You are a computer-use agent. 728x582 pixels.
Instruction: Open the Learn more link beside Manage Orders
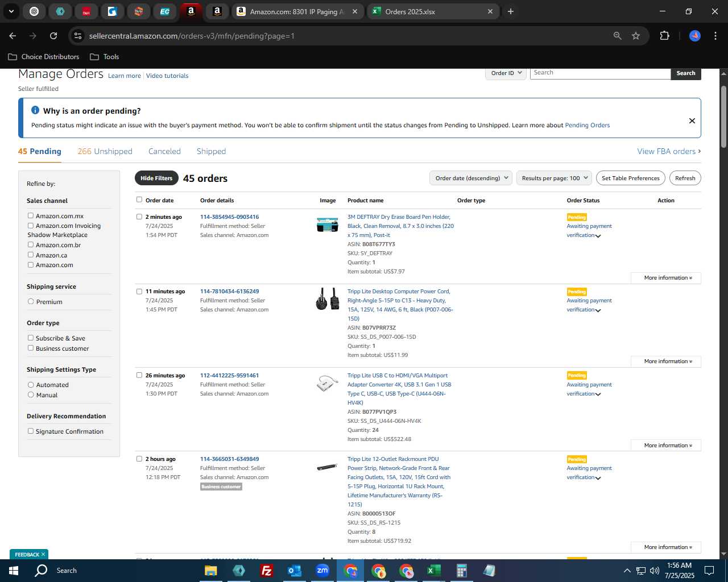tap(125, 76)
